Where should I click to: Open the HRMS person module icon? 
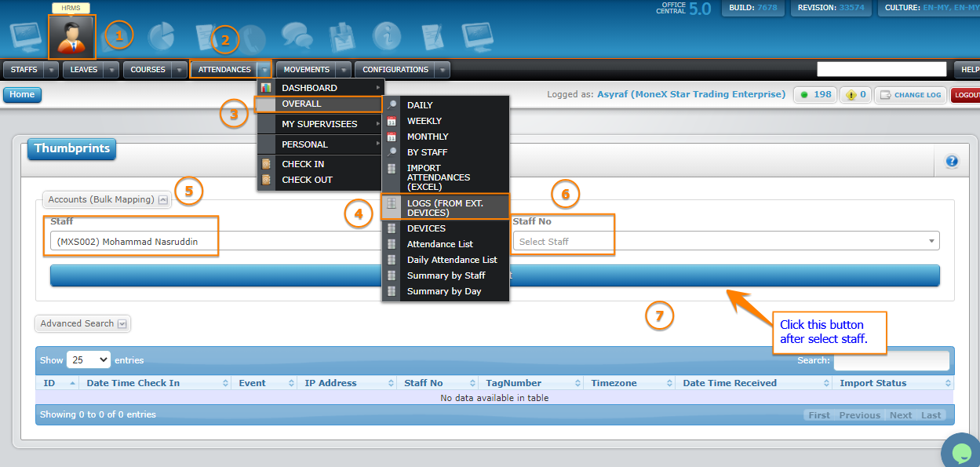(72, 37)
